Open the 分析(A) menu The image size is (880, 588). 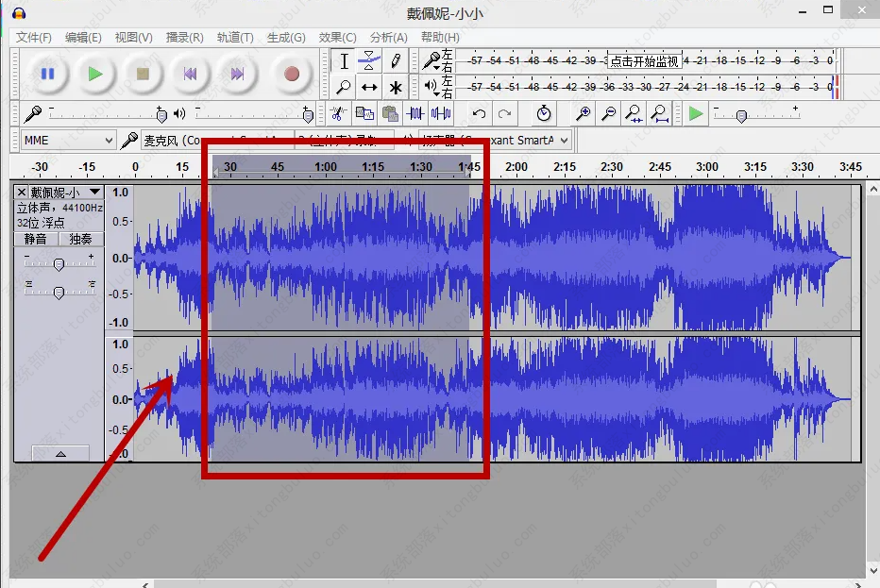[388, 38]
